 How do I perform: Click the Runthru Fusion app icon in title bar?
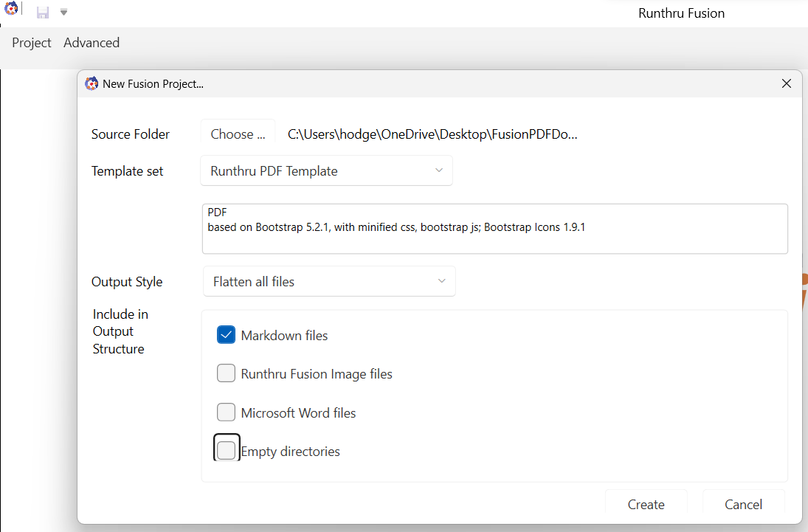click(x=11, y=10)
